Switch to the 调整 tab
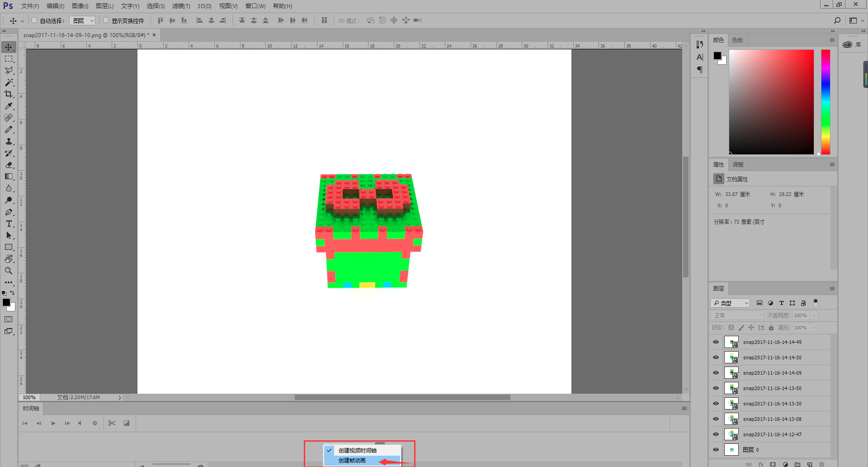The height and width of the screenshot is (467, 868). (x=738, y=165)
